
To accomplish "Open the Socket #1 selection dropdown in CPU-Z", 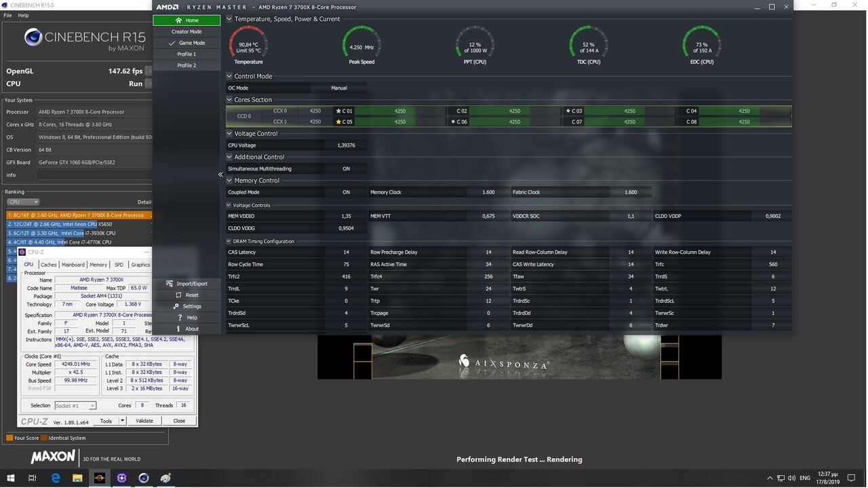I will click(x=75, y=405).
